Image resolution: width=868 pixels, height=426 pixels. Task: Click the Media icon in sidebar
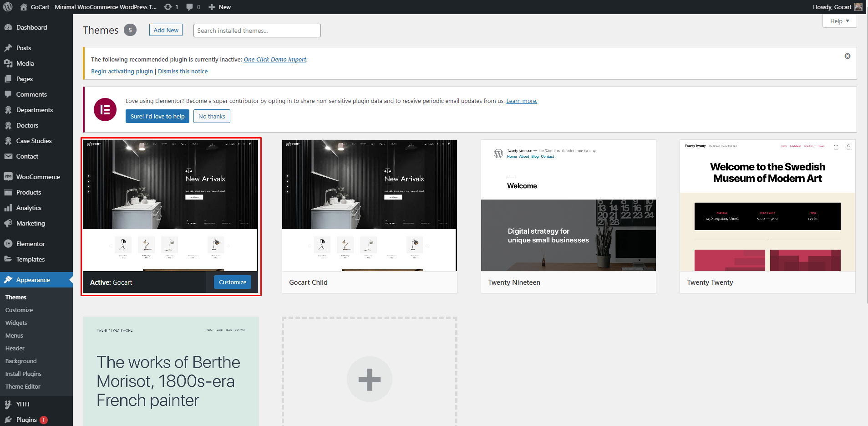pyautogui.click(x=8, y=63)
